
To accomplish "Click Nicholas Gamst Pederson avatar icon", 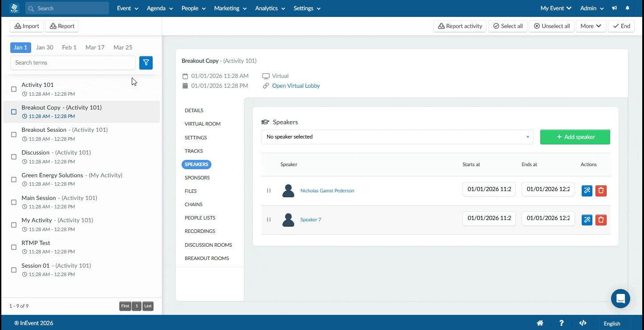I will [x=288, y=191].
